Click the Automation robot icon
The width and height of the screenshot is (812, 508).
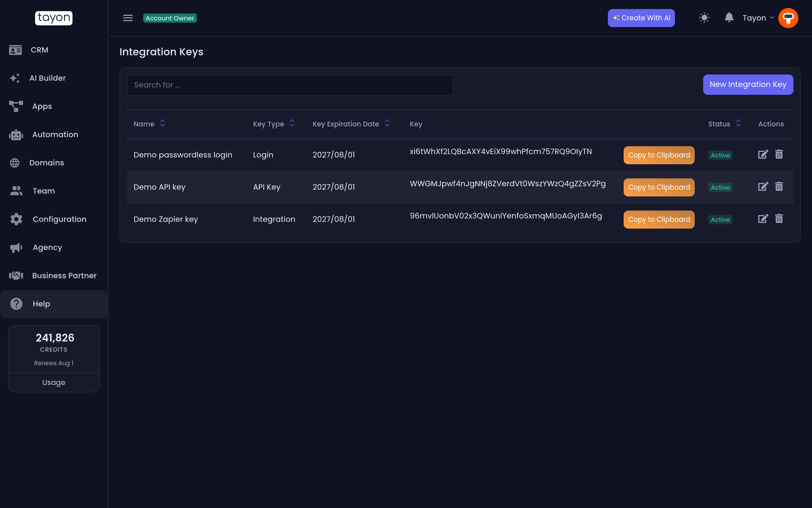[x=16, y=134]
